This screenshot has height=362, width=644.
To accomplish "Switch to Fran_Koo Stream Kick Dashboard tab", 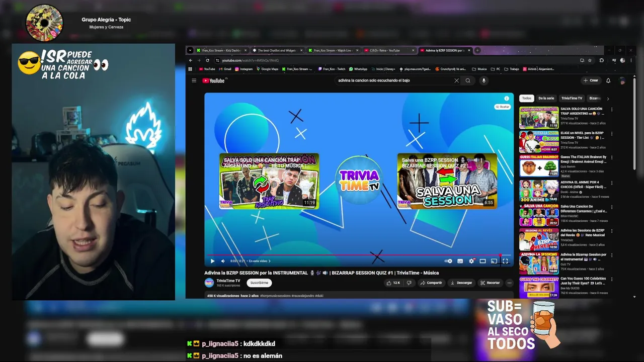I will click(x=221, y=50).
